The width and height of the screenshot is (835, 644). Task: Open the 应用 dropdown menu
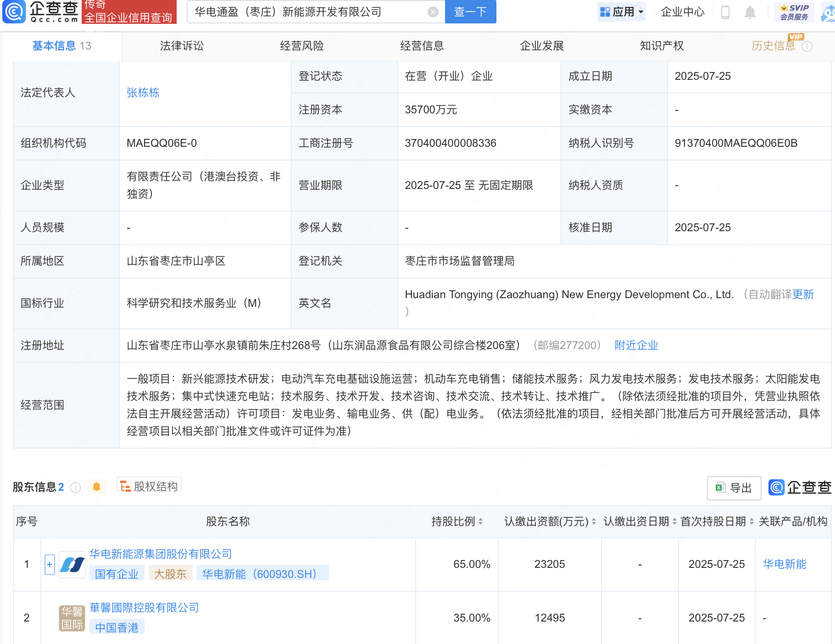(622, 12)
